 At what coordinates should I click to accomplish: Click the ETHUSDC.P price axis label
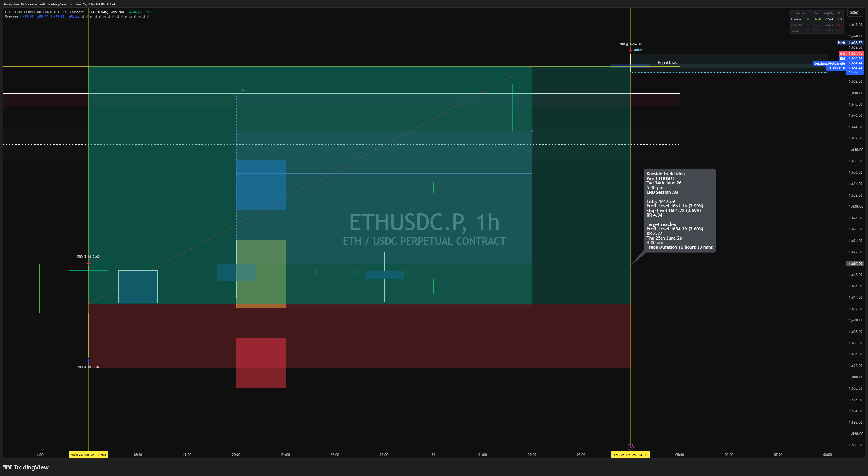(x=845, y=68)
